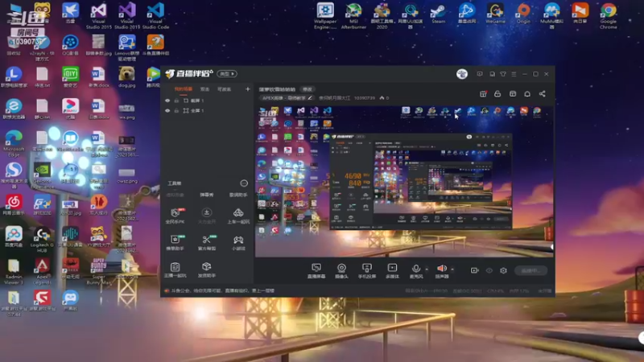Open Visual Studio Code desktop shortcut

(x=155, y=15)
